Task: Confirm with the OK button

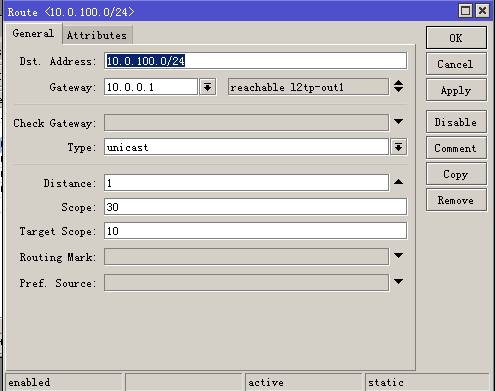Action: (456, 38)
